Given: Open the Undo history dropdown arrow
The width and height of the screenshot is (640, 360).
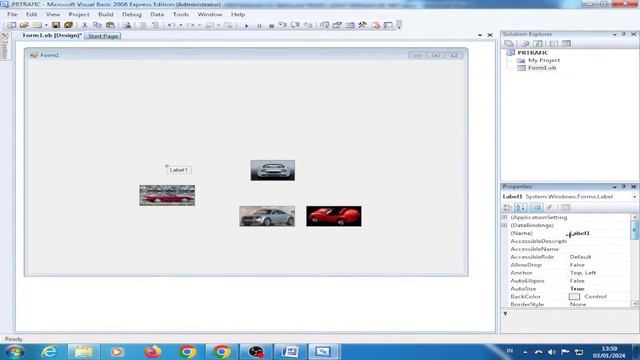Looking at the screenshot, I should 180,25.
